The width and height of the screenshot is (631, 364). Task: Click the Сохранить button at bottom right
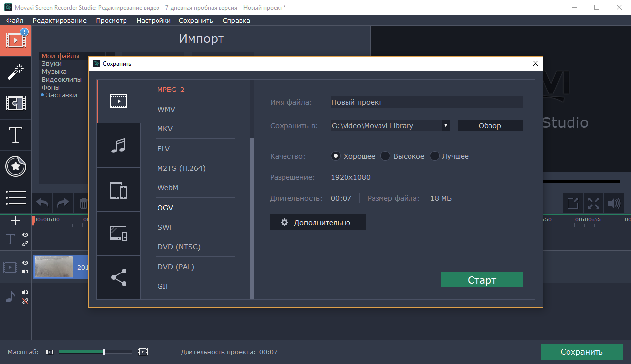(x=581, y=352)
